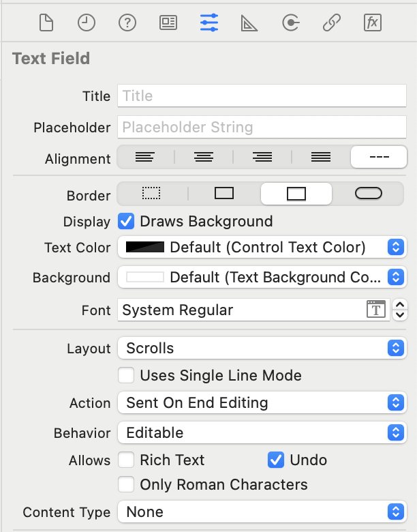This screenshot has height=532, width=417.
Task: Click the font size stepper
Action: [401, 310]
